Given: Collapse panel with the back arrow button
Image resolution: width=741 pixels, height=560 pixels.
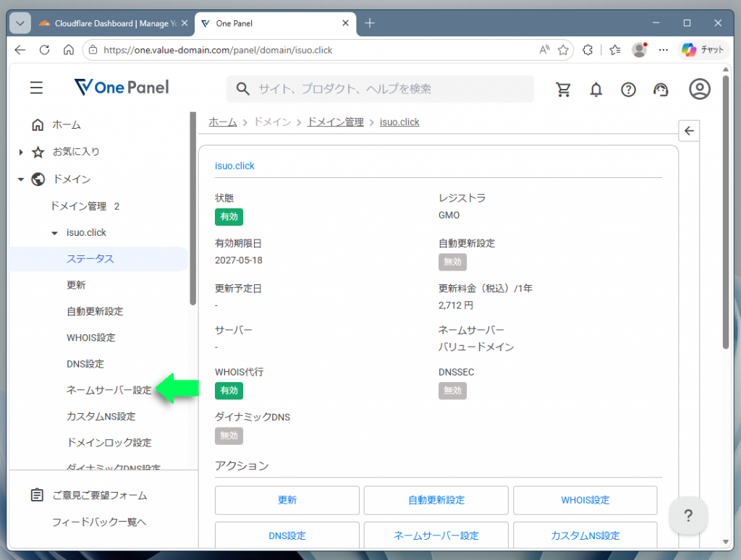Looking at the screenshot, I should click(689, 131).
